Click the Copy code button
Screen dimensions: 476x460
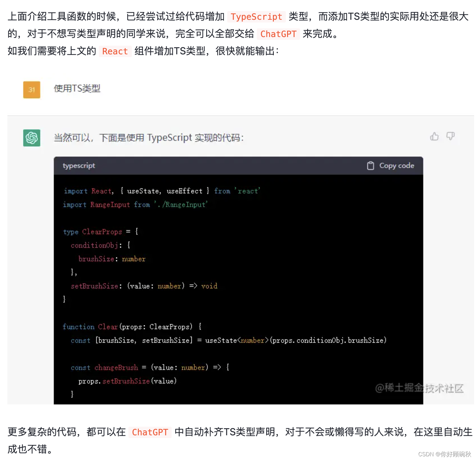[x=390, y=166]
